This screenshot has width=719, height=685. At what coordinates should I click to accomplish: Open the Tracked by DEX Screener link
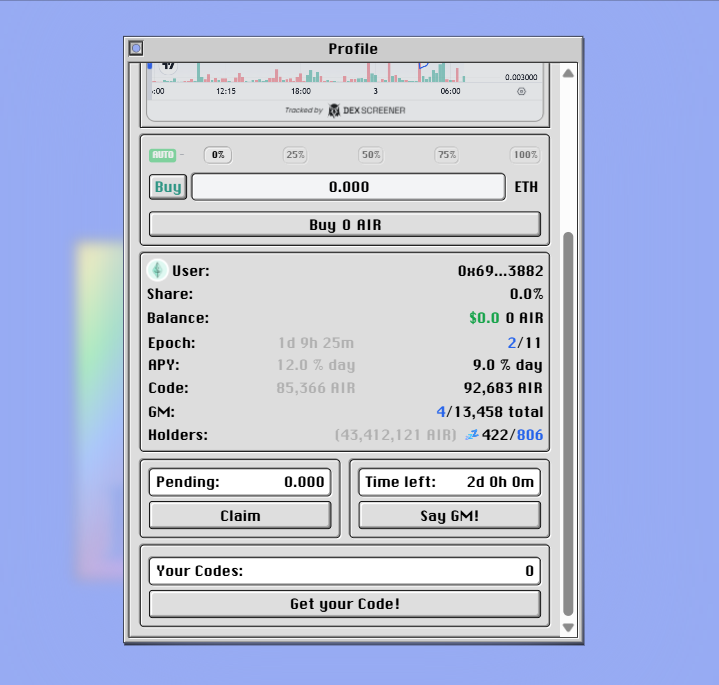345,110
